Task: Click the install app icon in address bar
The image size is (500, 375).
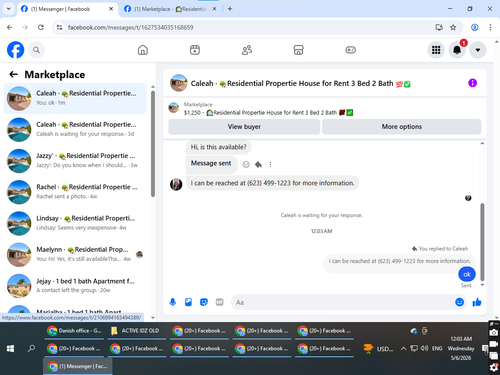Action: click(439, 27)
